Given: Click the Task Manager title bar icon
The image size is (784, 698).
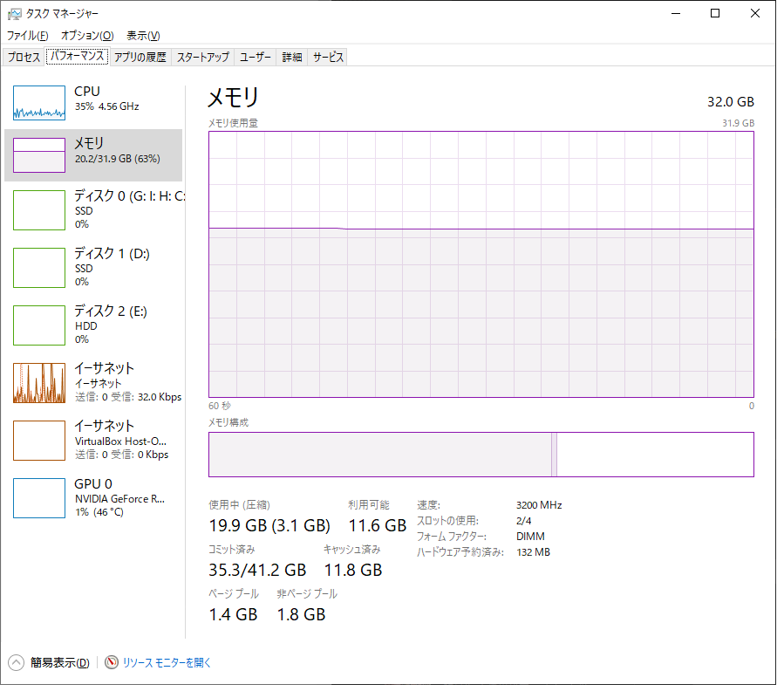Looking at the screenshot, I should point(15,13).
